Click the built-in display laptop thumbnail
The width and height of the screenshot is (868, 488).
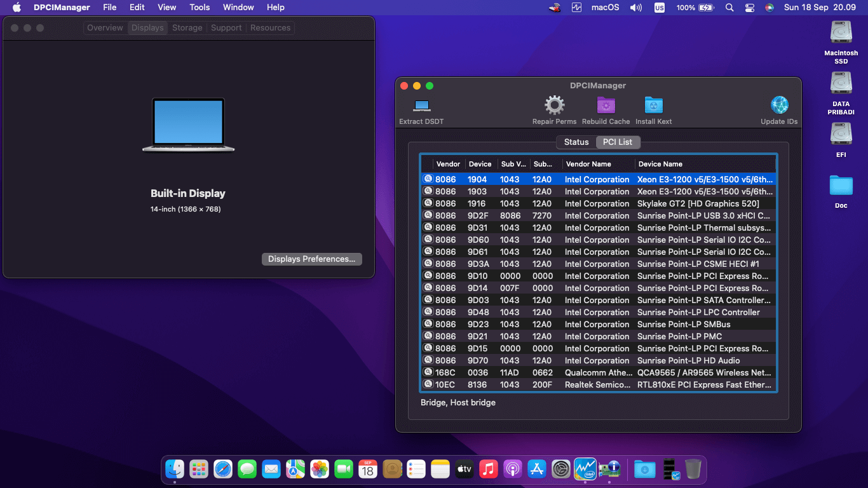188,125
